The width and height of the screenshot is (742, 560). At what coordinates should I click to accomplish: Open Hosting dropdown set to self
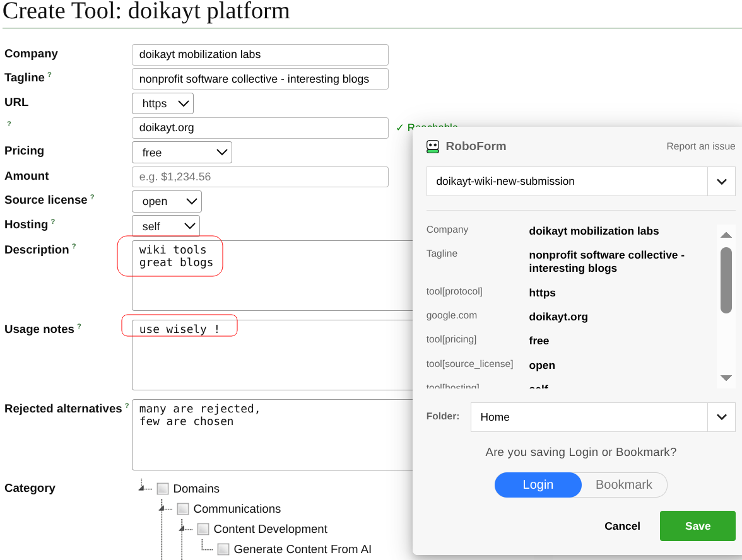pyautogui.click(x=165, y=226)
